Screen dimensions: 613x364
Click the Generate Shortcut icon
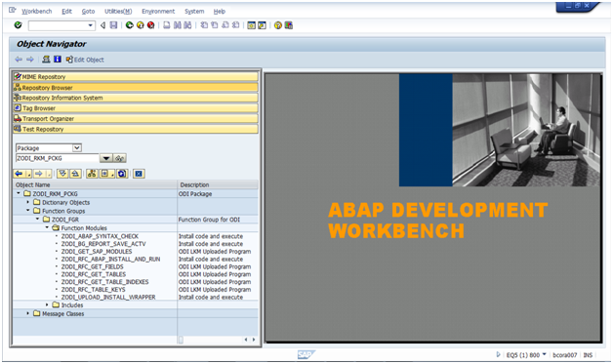coord(262,25)
